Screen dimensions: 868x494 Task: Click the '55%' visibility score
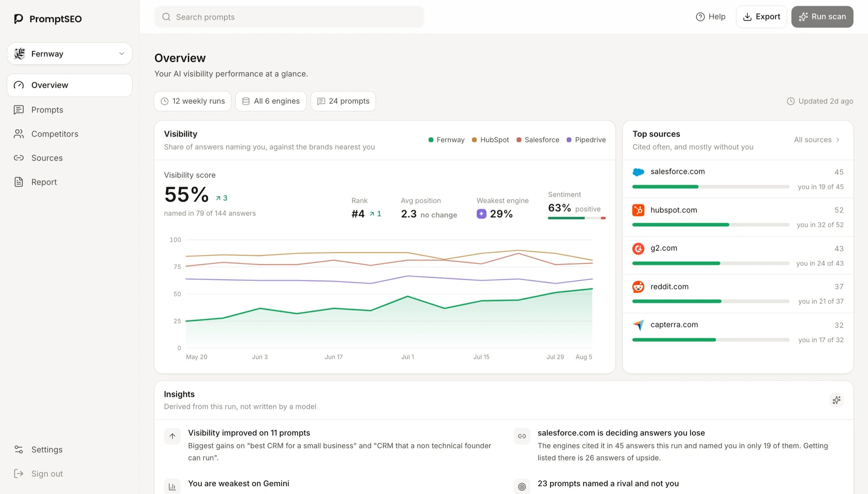coord(187,195)
